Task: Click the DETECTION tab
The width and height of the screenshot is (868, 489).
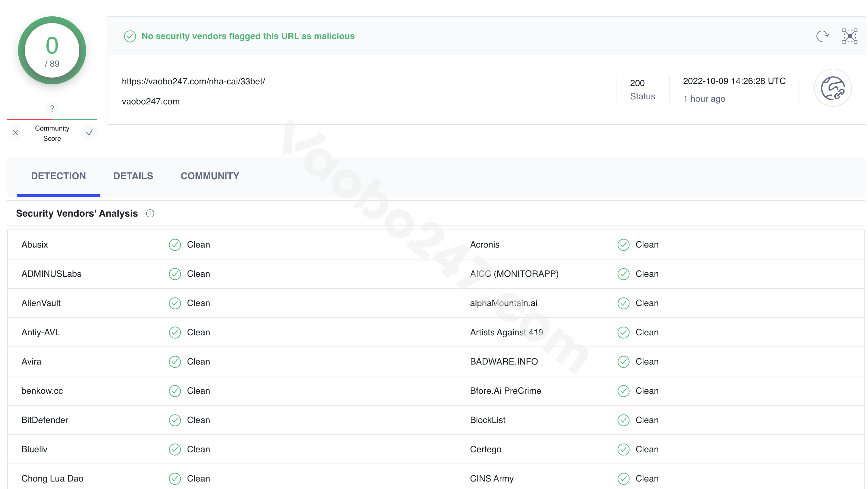Action: pyautogui.click(x=58, y=176)
